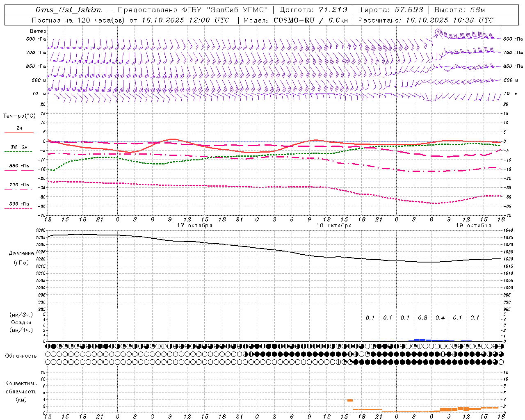Click the Облачность row label
The height and width of the screenshot is (420, 525).
tap(21, 356)
